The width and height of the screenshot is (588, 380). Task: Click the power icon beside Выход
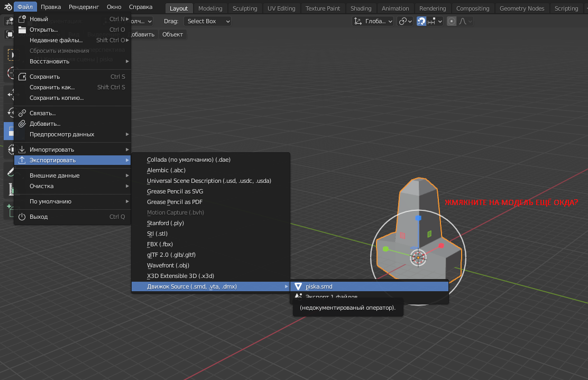point(22,217)
